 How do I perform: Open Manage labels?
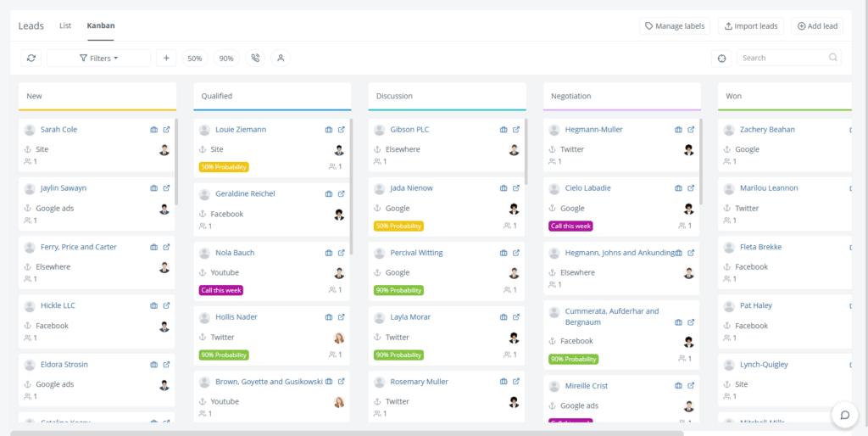tap(675, 26)
